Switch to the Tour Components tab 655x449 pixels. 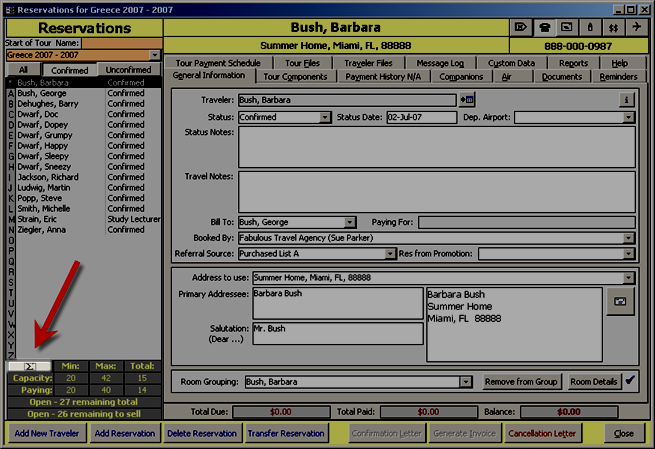click(x=295, y=76)
